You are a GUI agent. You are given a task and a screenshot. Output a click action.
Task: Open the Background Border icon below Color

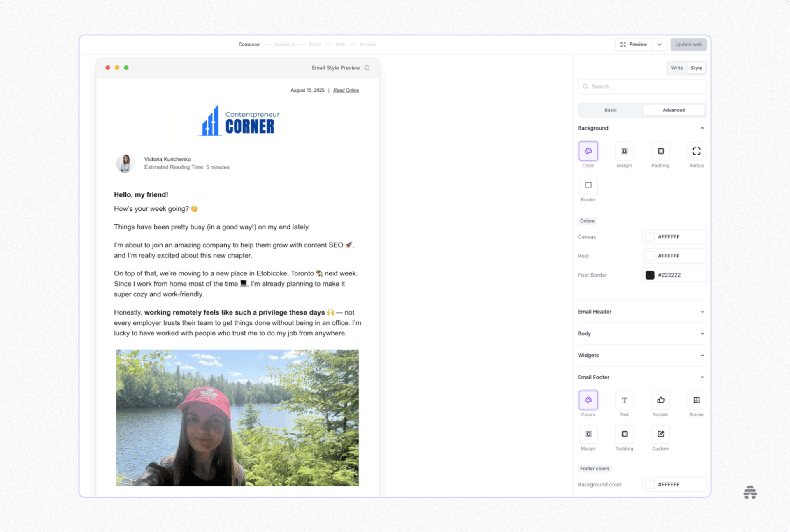pyautogui.click(x=588, y=185)
